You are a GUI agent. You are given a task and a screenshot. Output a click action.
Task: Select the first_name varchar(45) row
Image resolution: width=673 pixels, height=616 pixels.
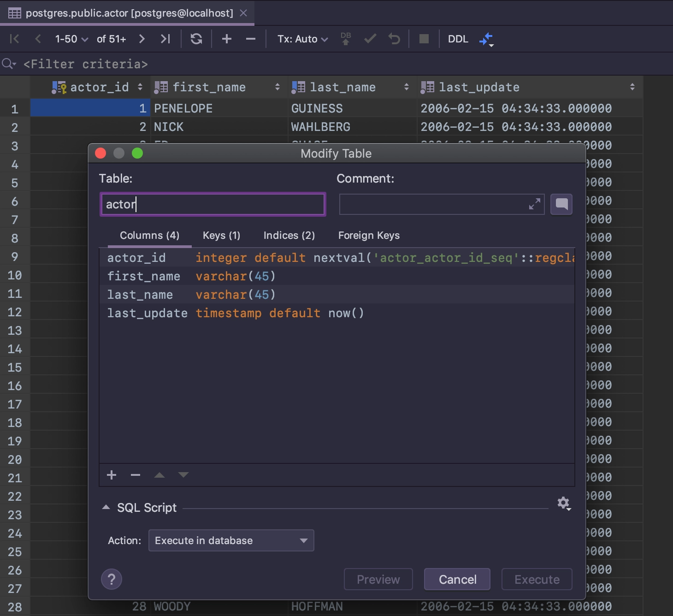pyautogui.click(x=337, y=276)
